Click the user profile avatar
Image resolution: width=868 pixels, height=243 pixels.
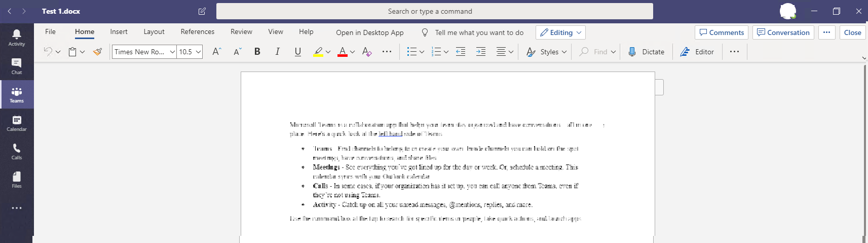(788, 11)
